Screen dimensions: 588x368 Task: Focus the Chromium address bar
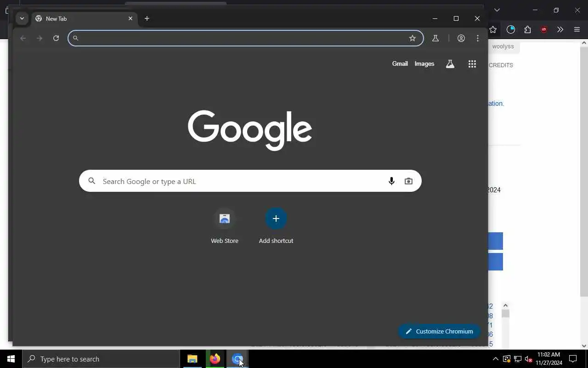click(246, 38)
